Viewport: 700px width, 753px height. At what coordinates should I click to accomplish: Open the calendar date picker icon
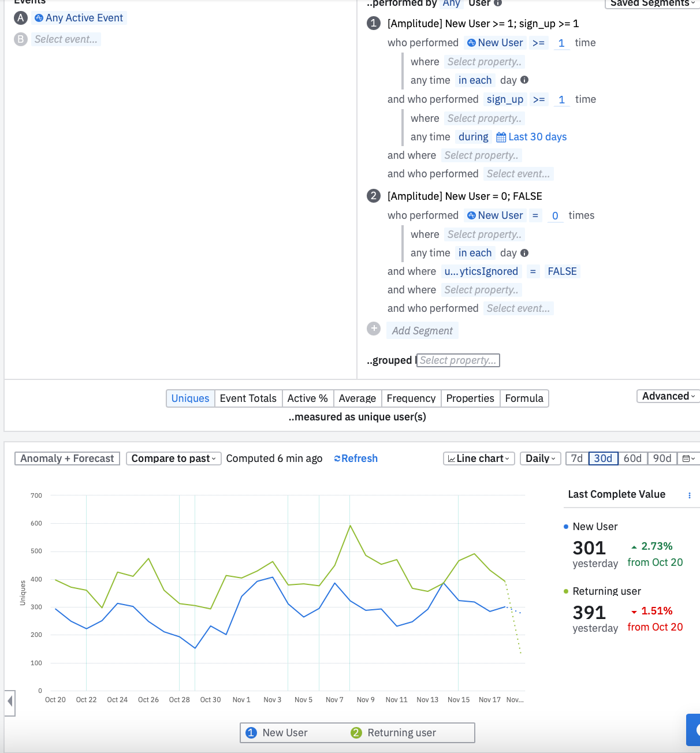point(688,458)
